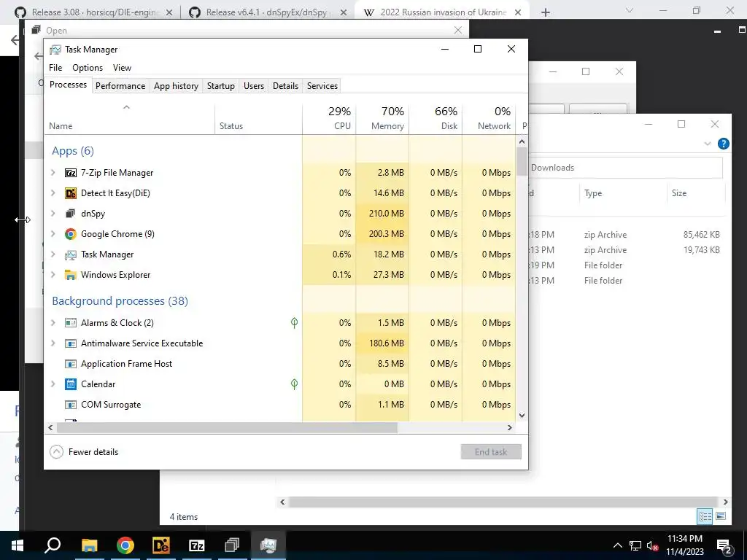This screenshot has width=747, height=560.
Task: Open dnSpy from the taskbar
Action: [x=232, y=545]
